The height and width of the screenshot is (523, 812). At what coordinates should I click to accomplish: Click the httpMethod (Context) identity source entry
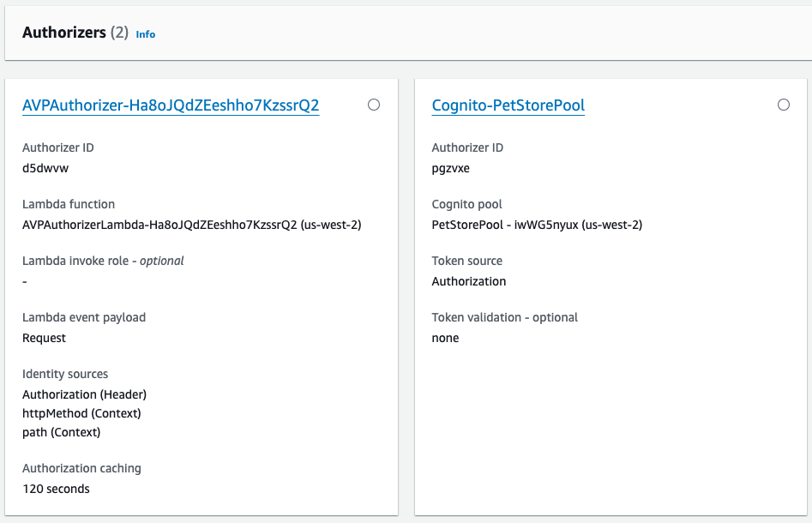click(79, 413)
